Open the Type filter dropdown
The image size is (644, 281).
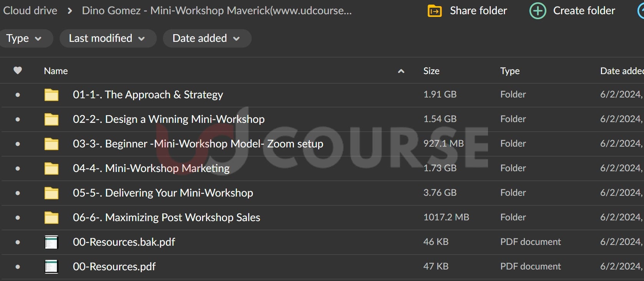click(x=24, y=38)
